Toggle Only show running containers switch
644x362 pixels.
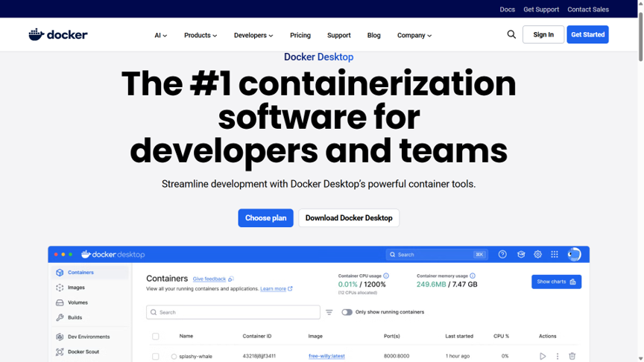coord(347,312)
